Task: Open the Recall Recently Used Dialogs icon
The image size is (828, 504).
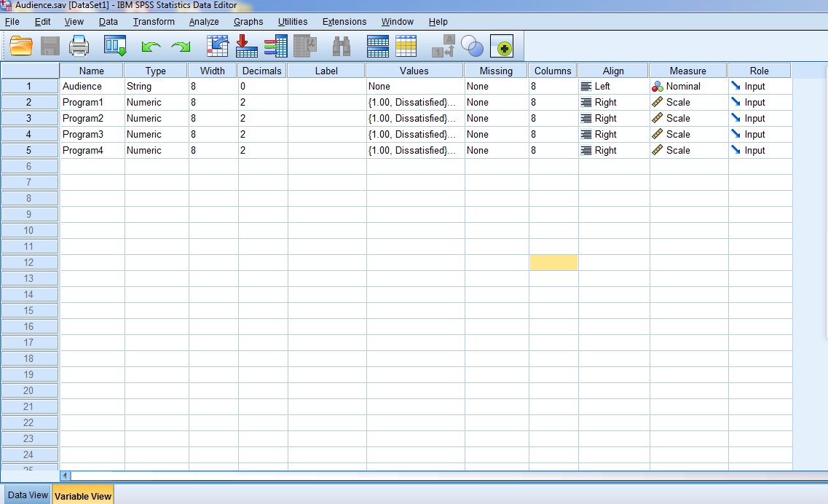Action: point(114,46)
